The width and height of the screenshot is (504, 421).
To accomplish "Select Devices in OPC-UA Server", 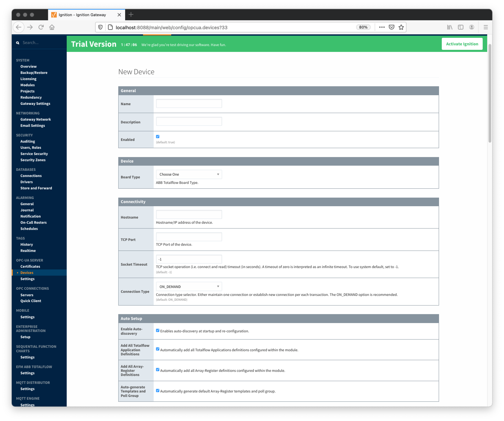I will pos(27,273).
